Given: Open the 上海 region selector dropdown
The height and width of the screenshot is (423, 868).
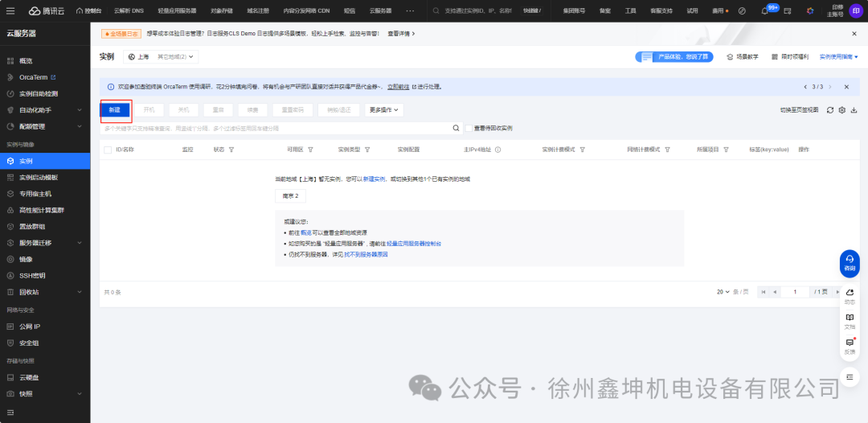Looking at the screenshot, I should [x=161, y=56].
